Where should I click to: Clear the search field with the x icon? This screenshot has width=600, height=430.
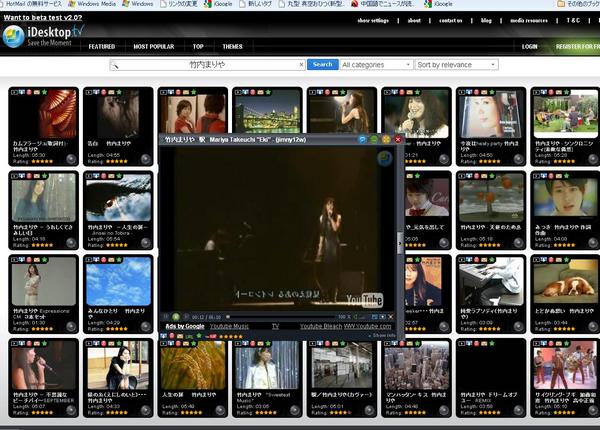301,65
